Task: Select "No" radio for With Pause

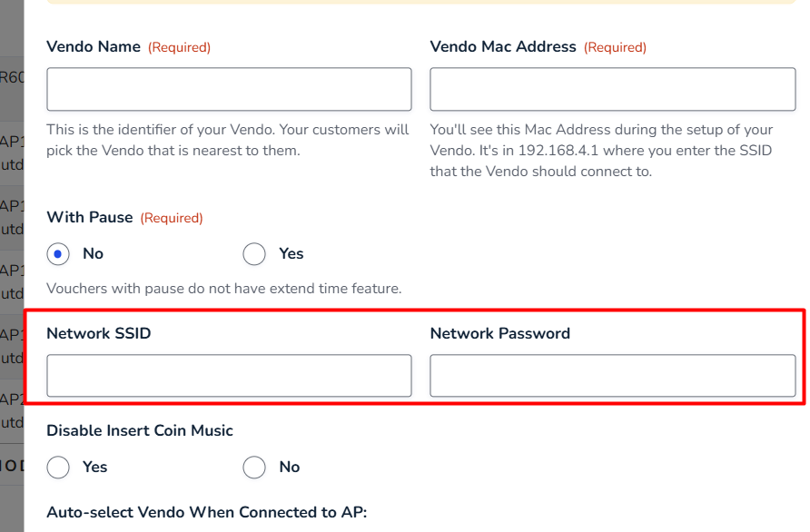Action: tap(59, 254)
